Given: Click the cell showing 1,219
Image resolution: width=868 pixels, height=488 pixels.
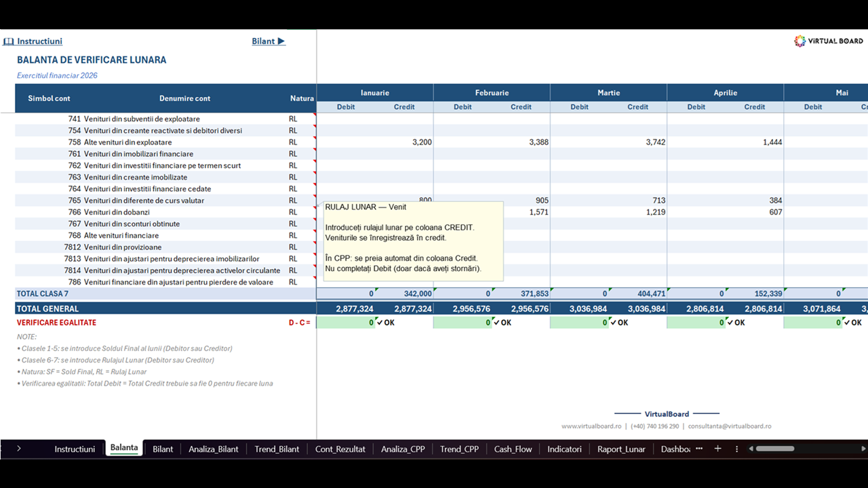Looking at the screenshot, I should pyautogui.click(x=637, y=212).
